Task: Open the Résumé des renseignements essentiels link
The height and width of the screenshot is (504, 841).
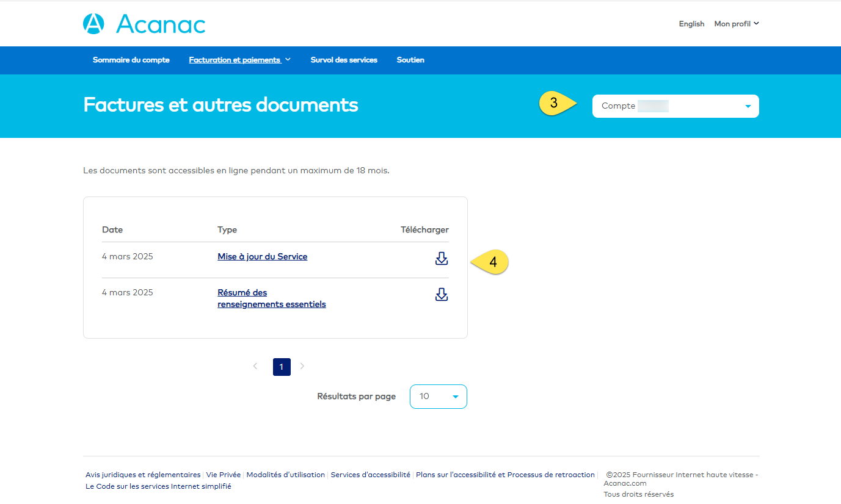Action: click(272, 298)
